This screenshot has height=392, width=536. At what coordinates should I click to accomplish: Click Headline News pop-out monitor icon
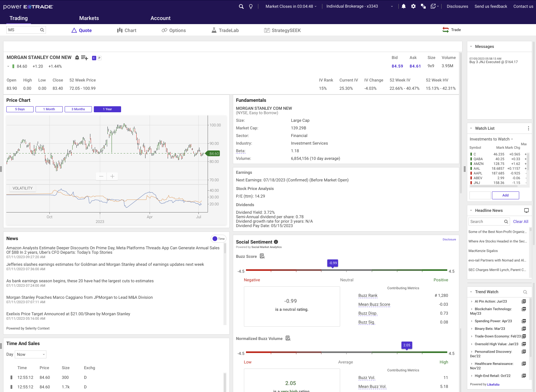point(526,211)
